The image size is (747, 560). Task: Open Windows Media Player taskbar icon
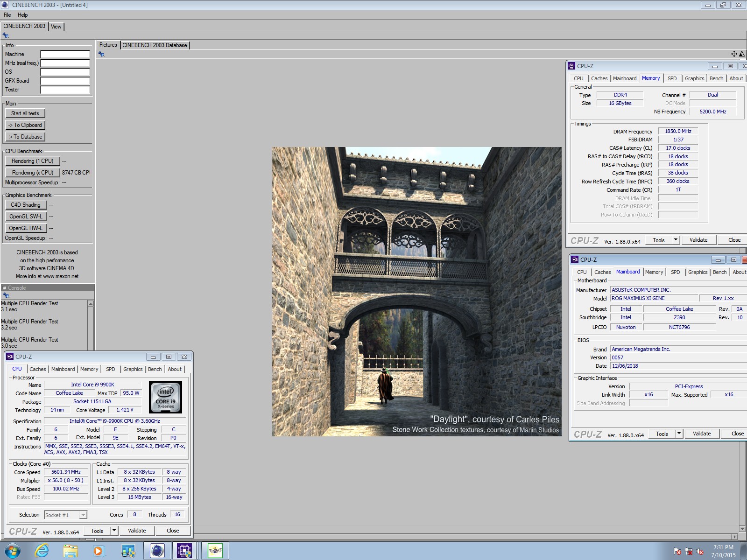(x=99, y=551)
